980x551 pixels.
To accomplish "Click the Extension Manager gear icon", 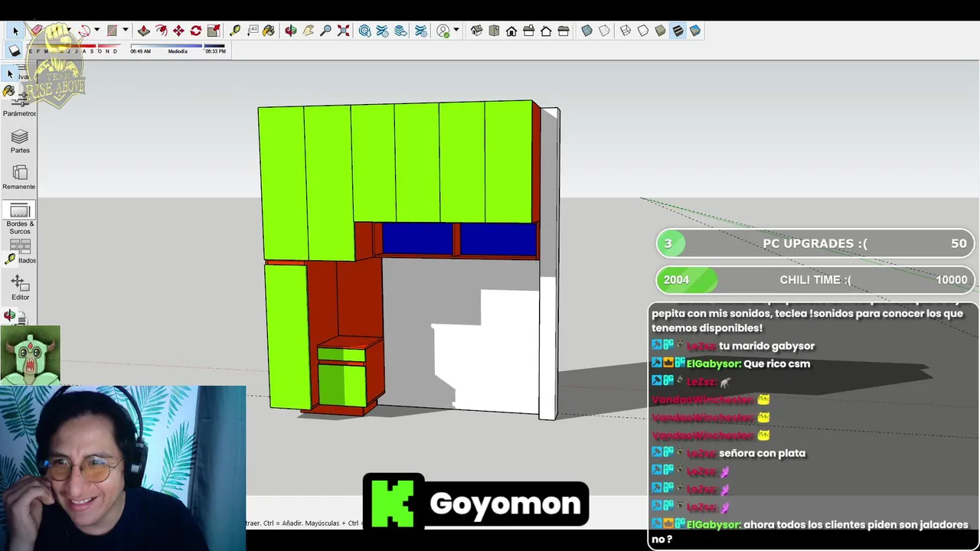I will coord(421,31).
